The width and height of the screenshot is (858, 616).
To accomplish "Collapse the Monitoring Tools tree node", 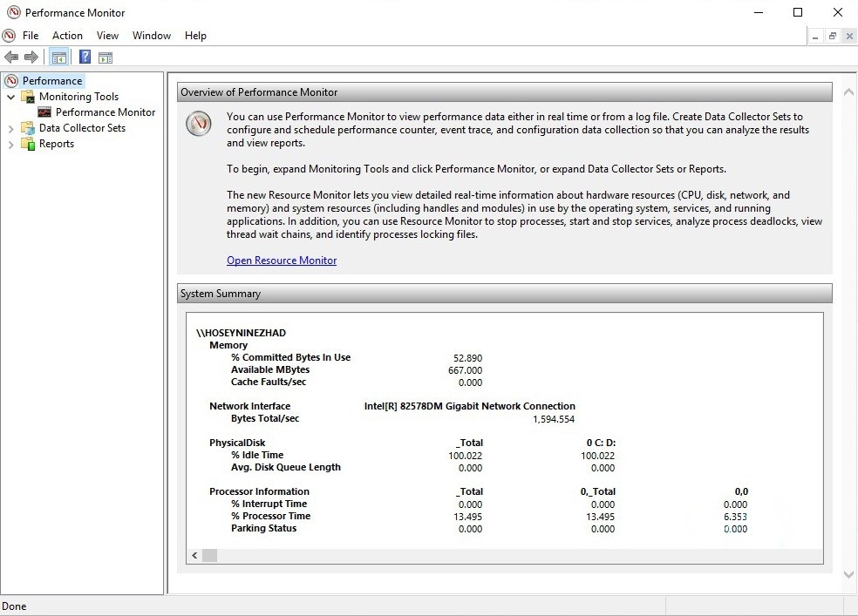I will (11, 97).
